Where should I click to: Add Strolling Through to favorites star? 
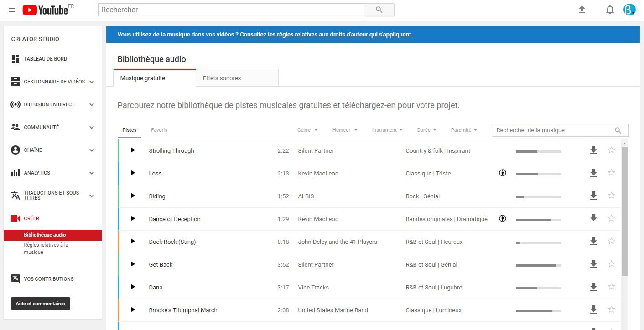[612, 150]
